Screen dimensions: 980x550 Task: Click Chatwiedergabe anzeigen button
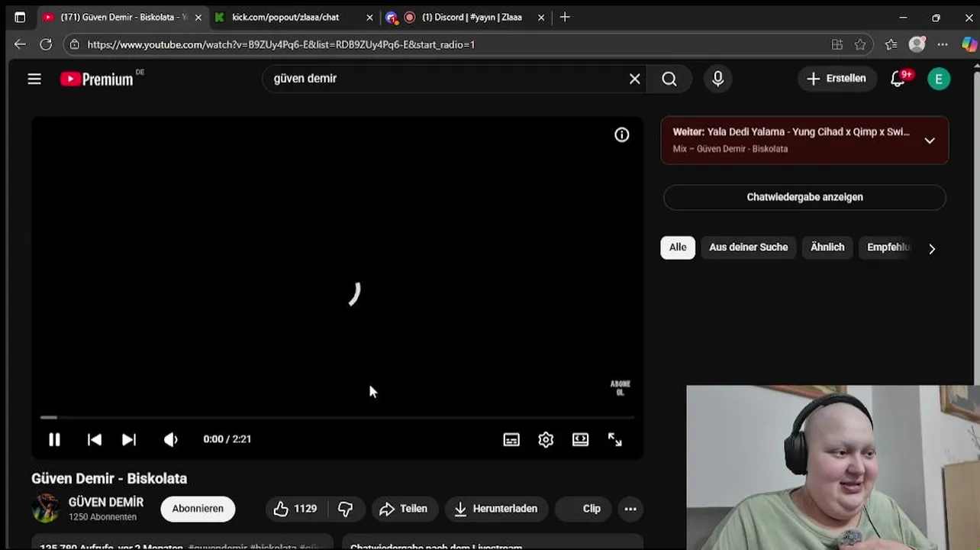pyautogui.click(x=804, y=197)
